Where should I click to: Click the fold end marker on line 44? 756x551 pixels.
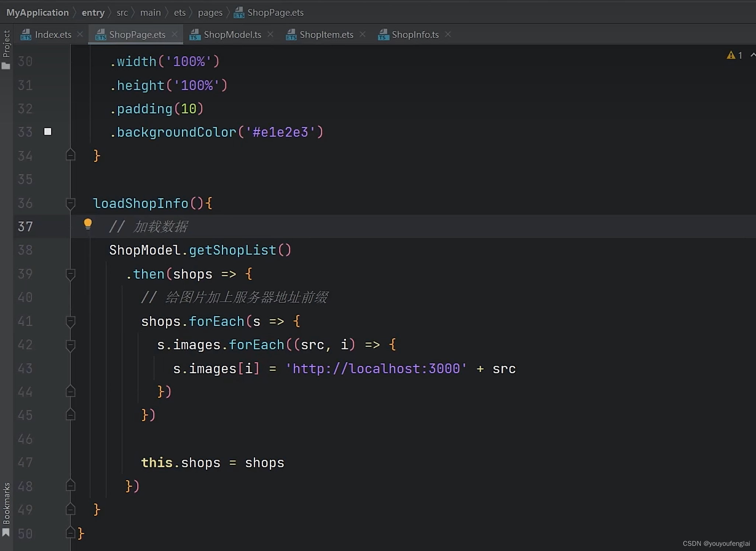pyautogui.click(x=70, y=391)
